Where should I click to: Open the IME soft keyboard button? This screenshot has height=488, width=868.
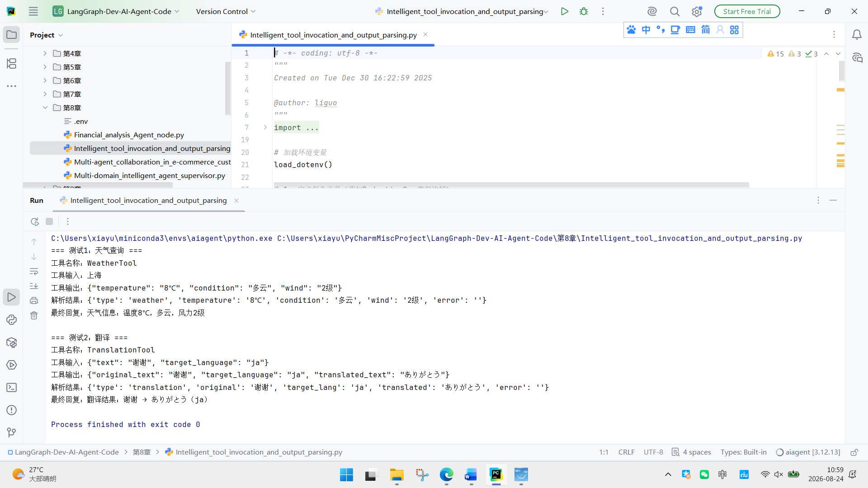tap(690, 30)
